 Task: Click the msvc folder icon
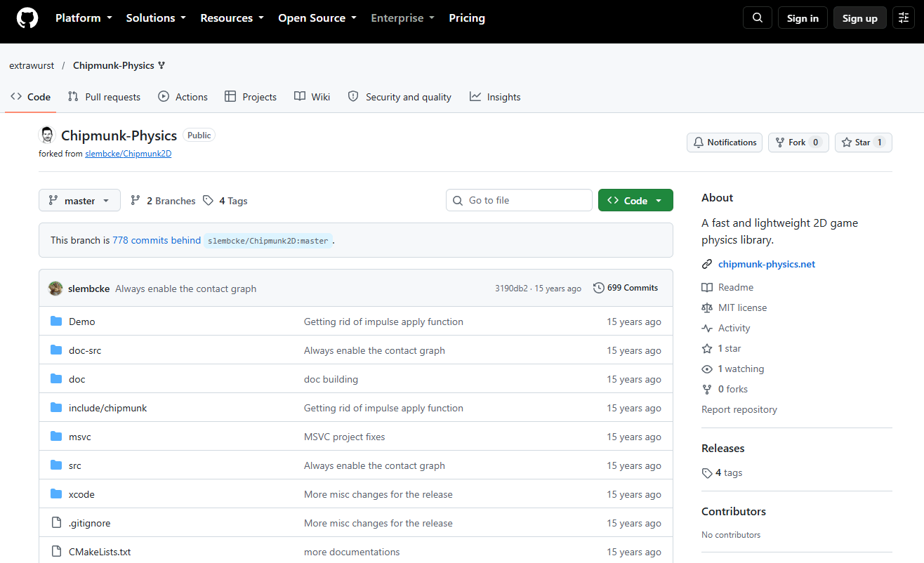[56, 437]
